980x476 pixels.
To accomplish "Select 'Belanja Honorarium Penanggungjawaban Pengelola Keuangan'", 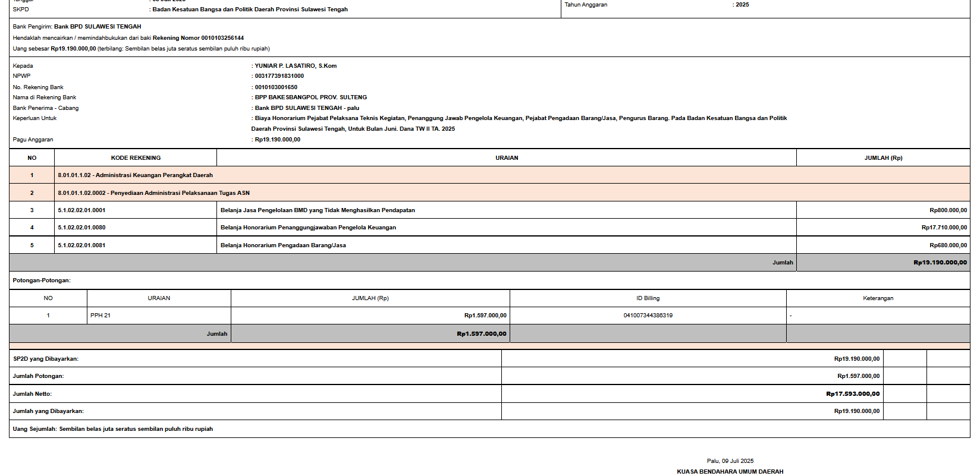I will pos(308,228).
